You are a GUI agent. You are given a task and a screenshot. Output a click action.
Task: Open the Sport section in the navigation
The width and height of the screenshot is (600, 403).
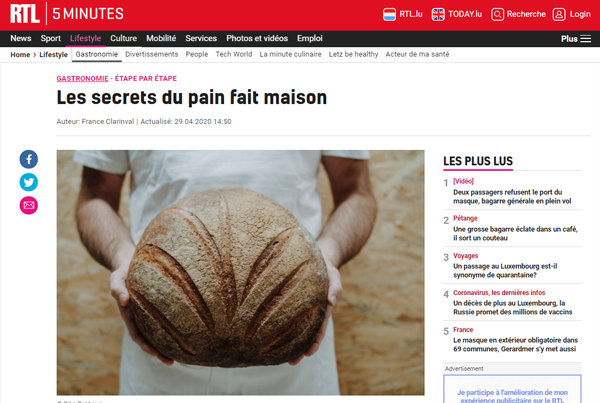[51, 38]
